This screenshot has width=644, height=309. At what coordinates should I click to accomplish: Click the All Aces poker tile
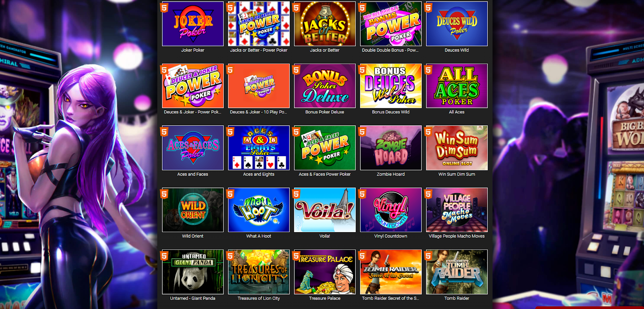457,86
